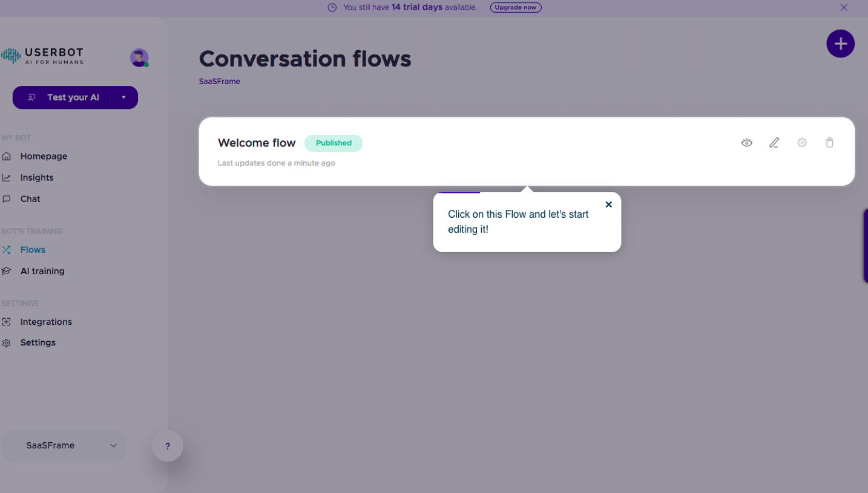
Task: Click the Published status badge
Action: [334, 143]
